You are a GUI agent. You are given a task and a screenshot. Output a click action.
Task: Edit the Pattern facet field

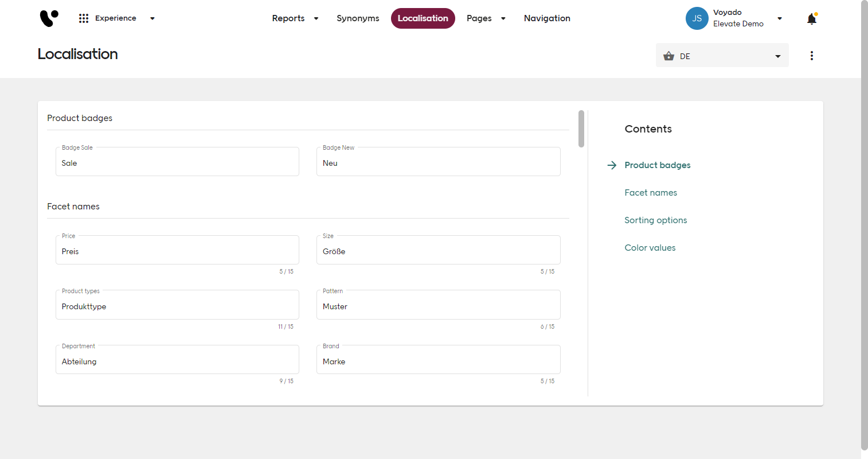click(439, 305)
